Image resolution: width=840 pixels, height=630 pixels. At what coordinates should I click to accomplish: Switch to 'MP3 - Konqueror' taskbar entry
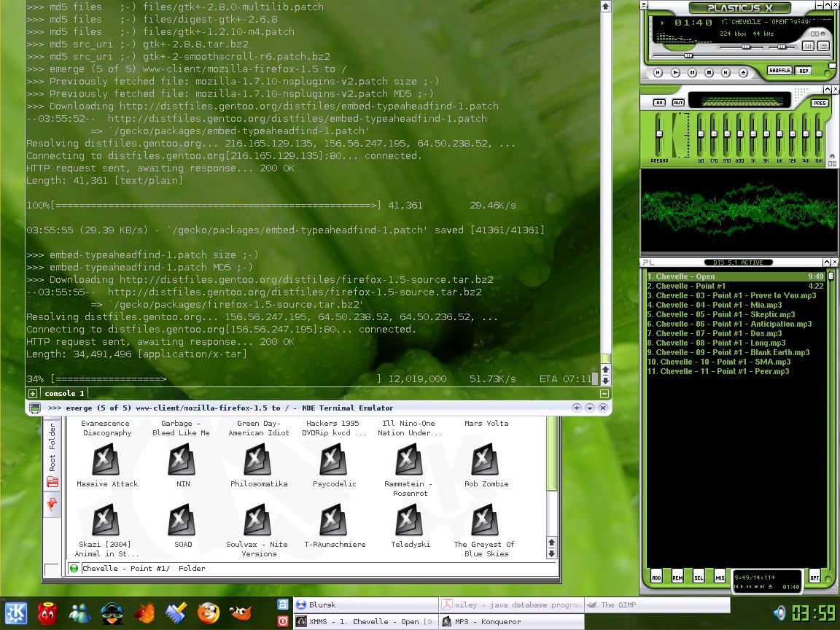(x=512, y=621)
